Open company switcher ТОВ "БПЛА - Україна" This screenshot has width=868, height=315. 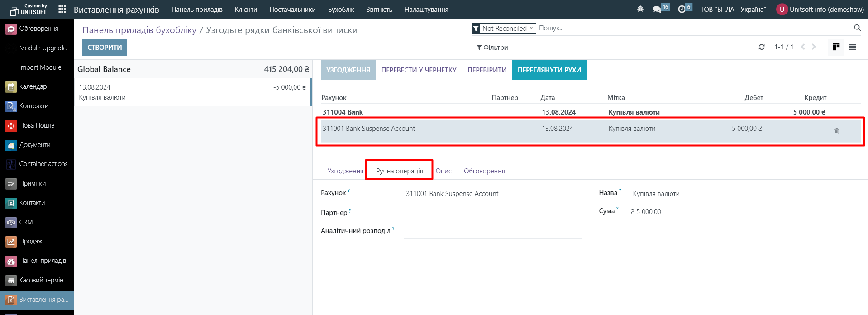733,10
